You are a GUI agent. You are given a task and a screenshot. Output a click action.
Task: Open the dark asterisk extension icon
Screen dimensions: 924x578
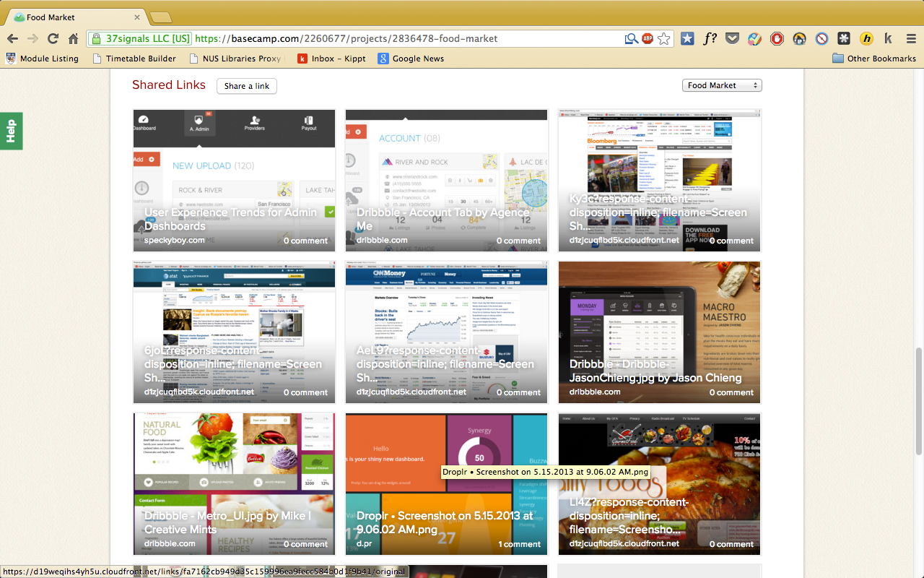tap(845, 38)
